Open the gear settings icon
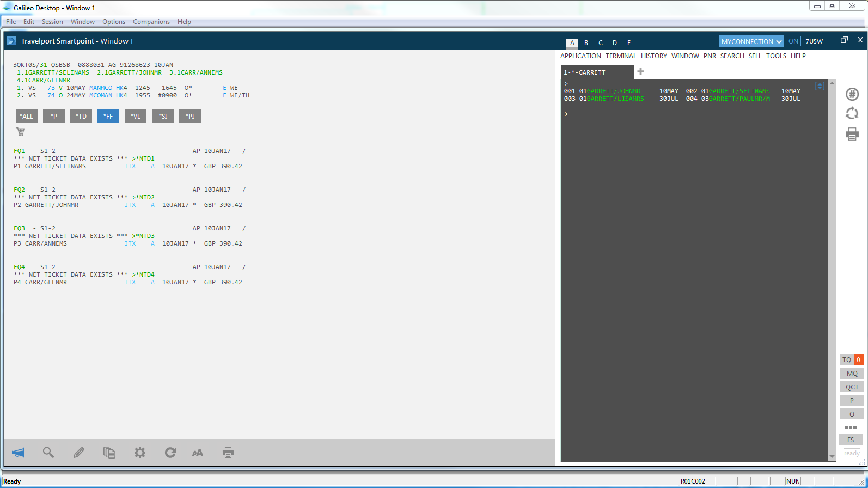 [x=140, y=453]
